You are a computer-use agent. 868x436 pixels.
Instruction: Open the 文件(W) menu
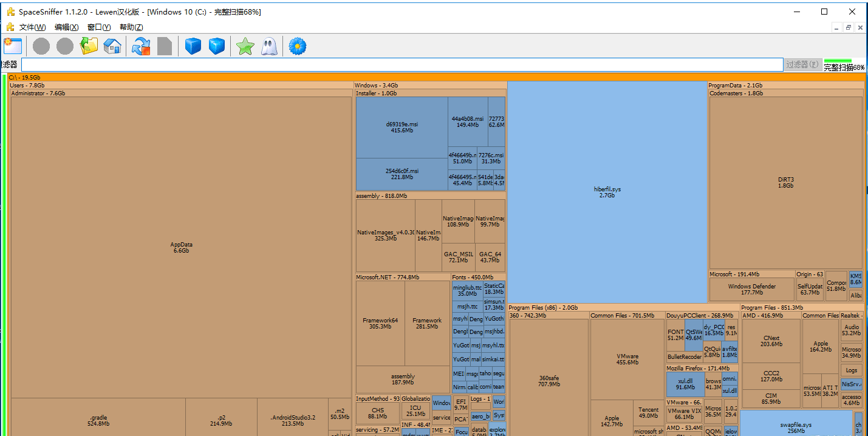pos(32,27)
